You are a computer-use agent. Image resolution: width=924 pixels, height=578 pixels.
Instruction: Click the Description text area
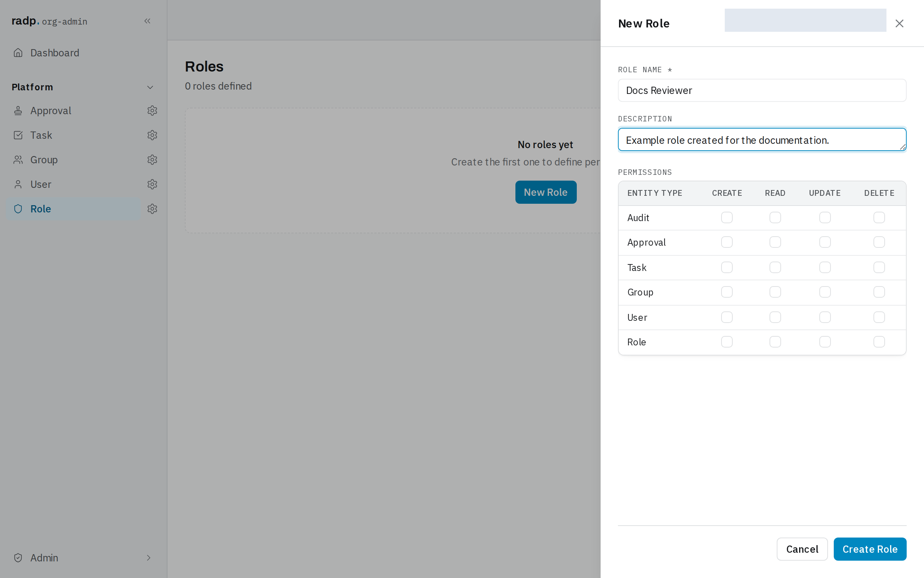[x=762, y=139]
